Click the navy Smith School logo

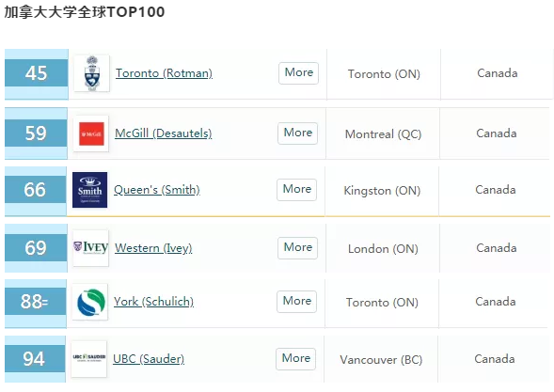[89, 190]
